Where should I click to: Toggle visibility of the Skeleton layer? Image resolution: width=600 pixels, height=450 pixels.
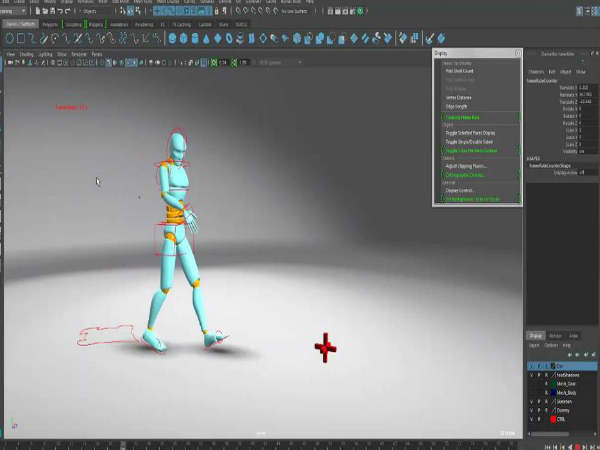(x=531, y=400)
